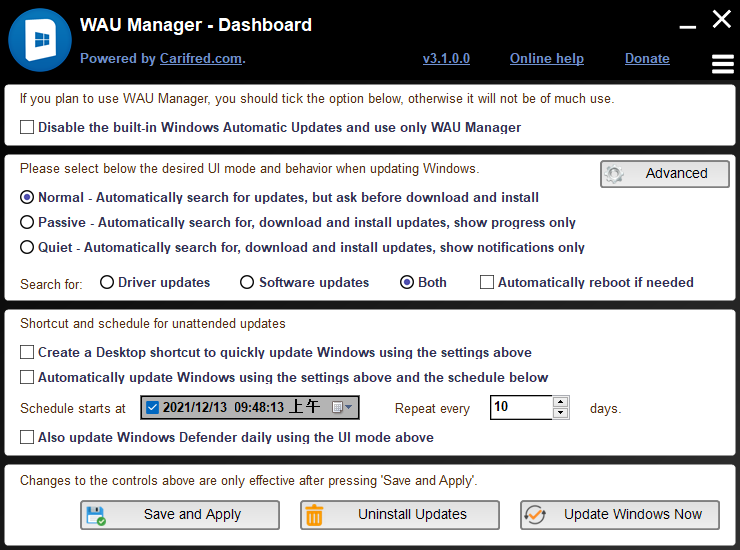740x550 pixels.
Task: Click the trash can Uninstall icon
Action: [314, 515]
